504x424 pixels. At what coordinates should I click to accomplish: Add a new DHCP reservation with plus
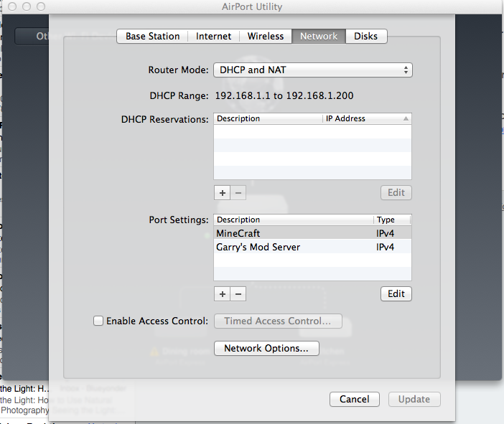(x=223, y=193)
